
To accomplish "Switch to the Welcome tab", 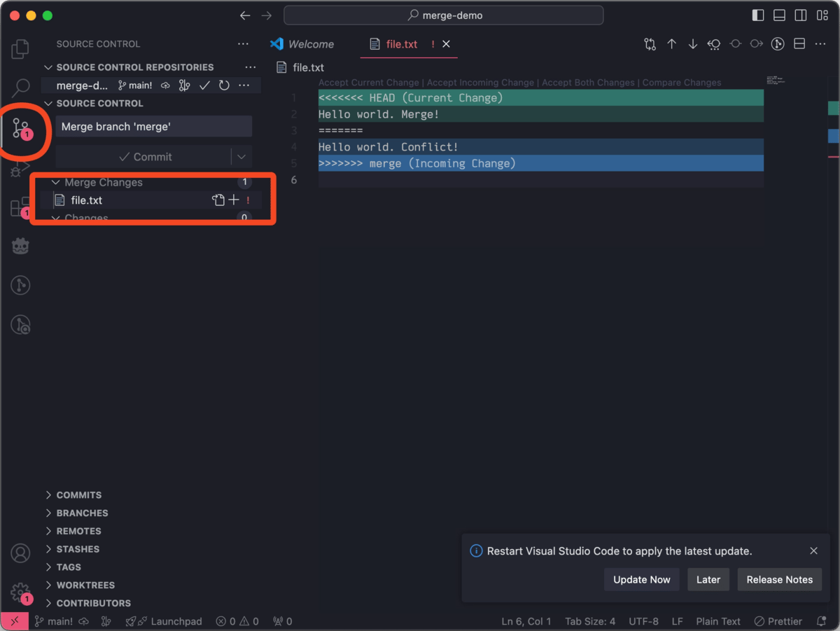I will click(x=310, y=44).
